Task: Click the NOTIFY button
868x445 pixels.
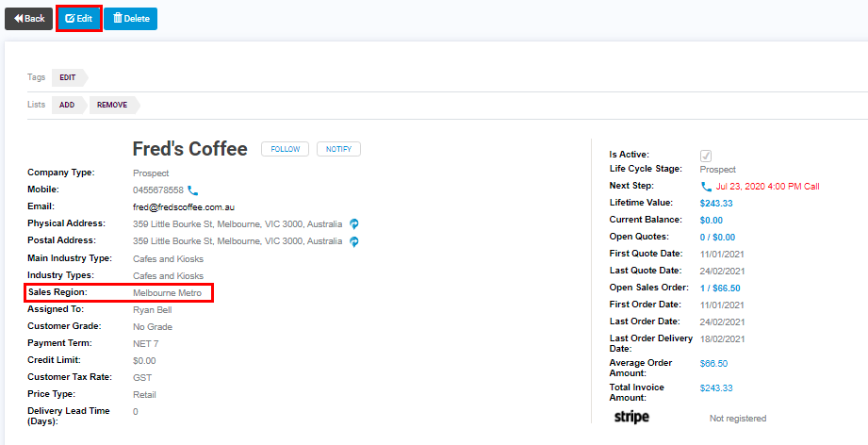Action: [x=338, y=149]
